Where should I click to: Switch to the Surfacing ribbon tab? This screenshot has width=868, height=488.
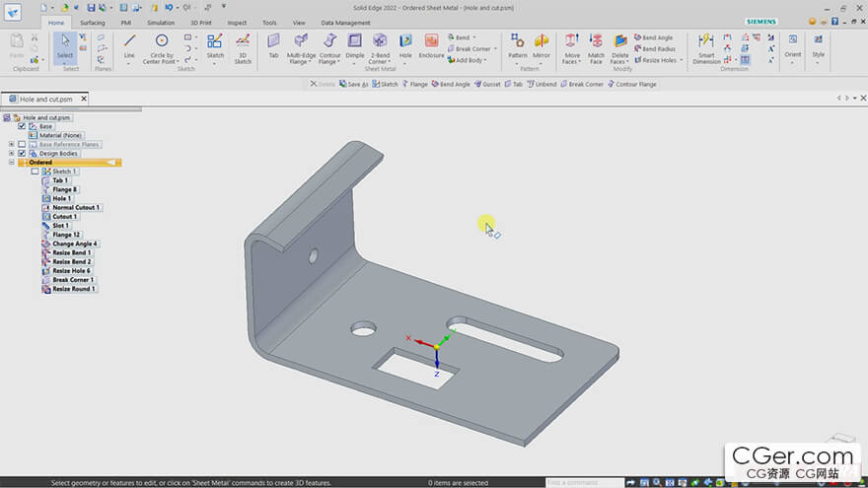pyautogui.click(x=92, y=22)
